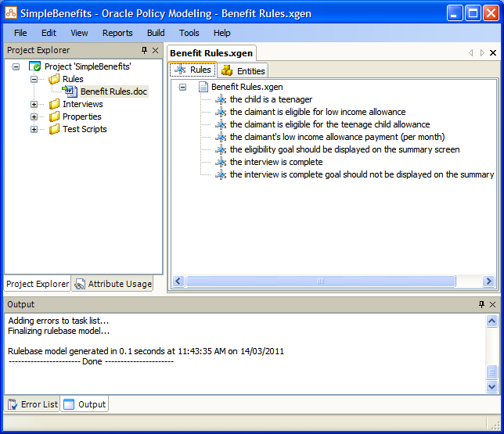This screenshot has width=504, height=434.
Task: Click the left document tab navigation arrow
Action: tap(471, 52)
